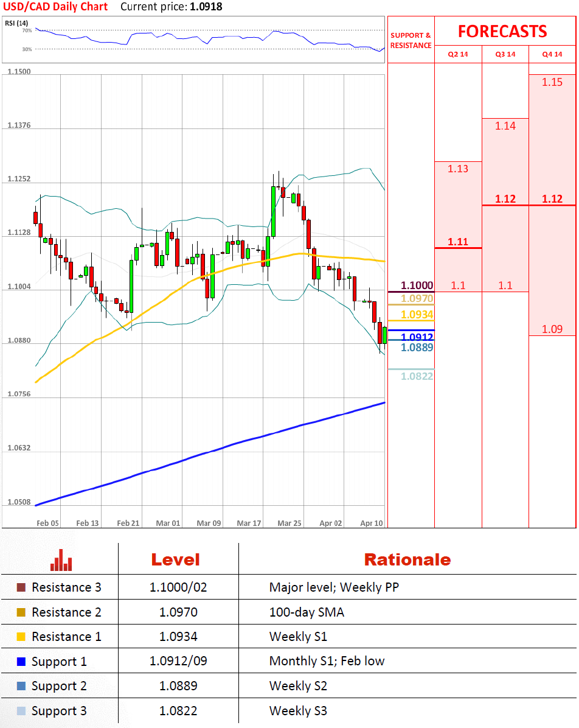Click the 1.13 forecast value in Q2 14
The image size is (579, 728).
tap(457, 169)
